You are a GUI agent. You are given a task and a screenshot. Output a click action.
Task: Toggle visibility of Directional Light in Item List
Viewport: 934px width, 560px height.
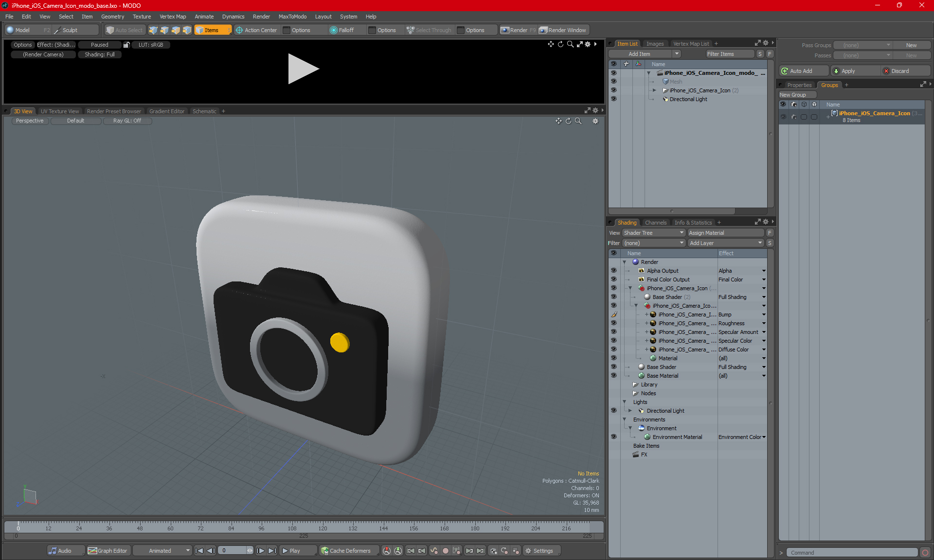click(x=613, y=99)
